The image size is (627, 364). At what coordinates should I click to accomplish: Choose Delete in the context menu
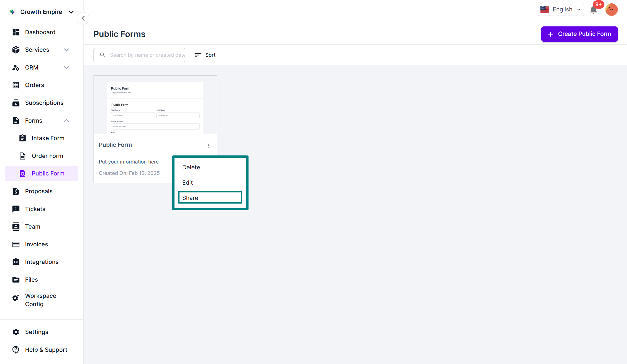191,167
